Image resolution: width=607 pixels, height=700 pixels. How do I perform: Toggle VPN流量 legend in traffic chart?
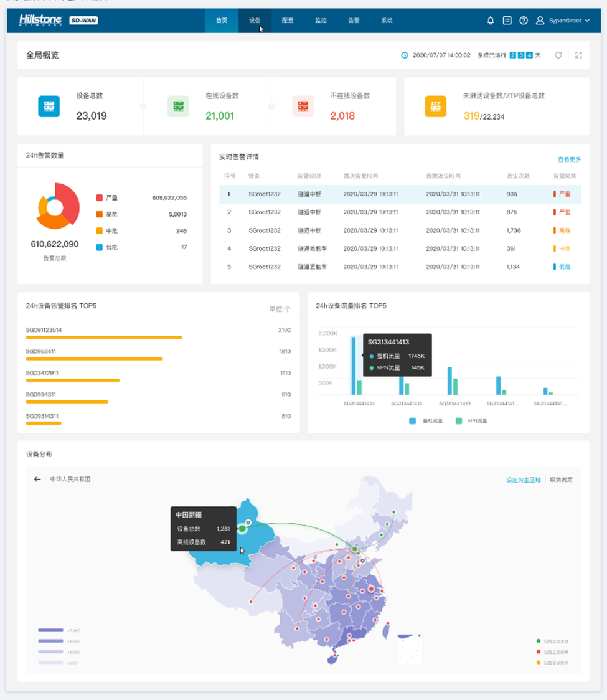471,421
